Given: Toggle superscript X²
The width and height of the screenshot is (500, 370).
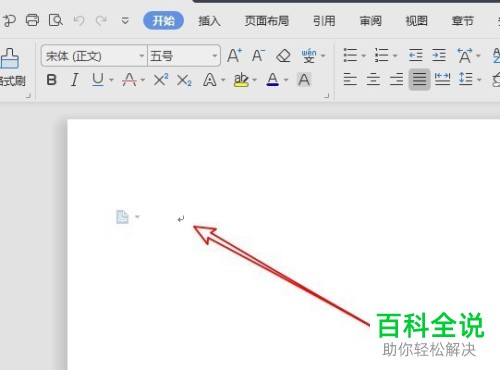Looking at the screenshot, I should point(161,80).
